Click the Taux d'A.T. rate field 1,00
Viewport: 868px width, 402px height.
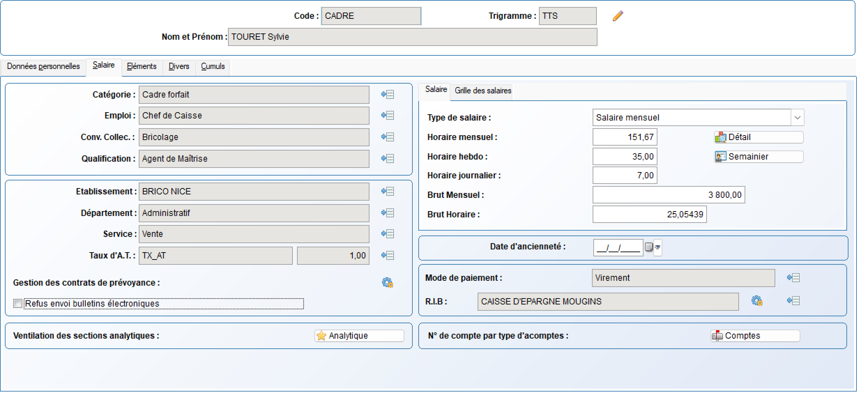coord(333,256)
